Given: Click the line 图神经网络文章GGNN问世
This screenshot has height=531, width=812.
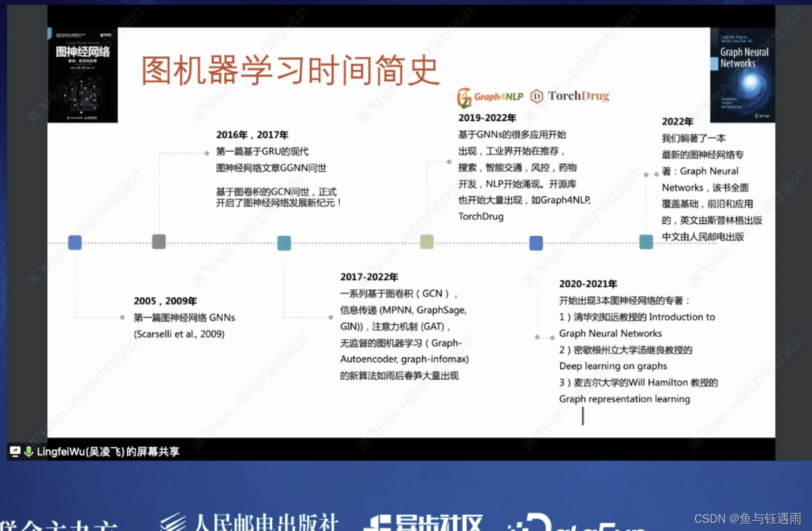Looking at the screenshot, I should pos(271,167).
